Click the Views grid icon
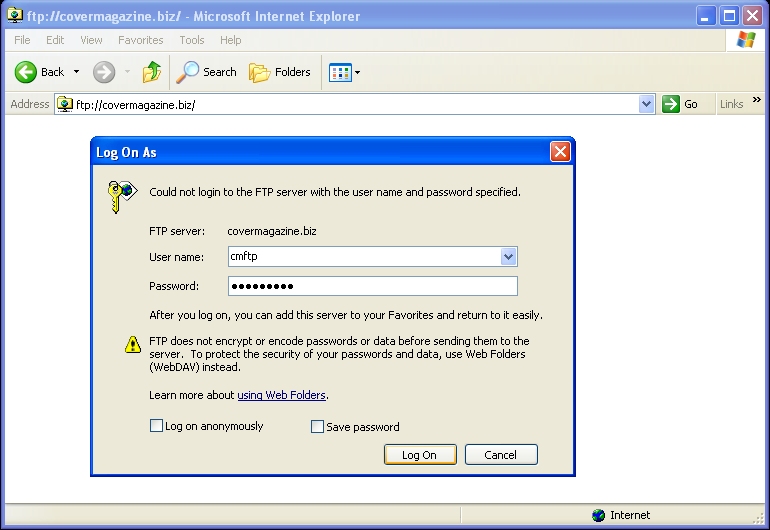 coord(340,73)
